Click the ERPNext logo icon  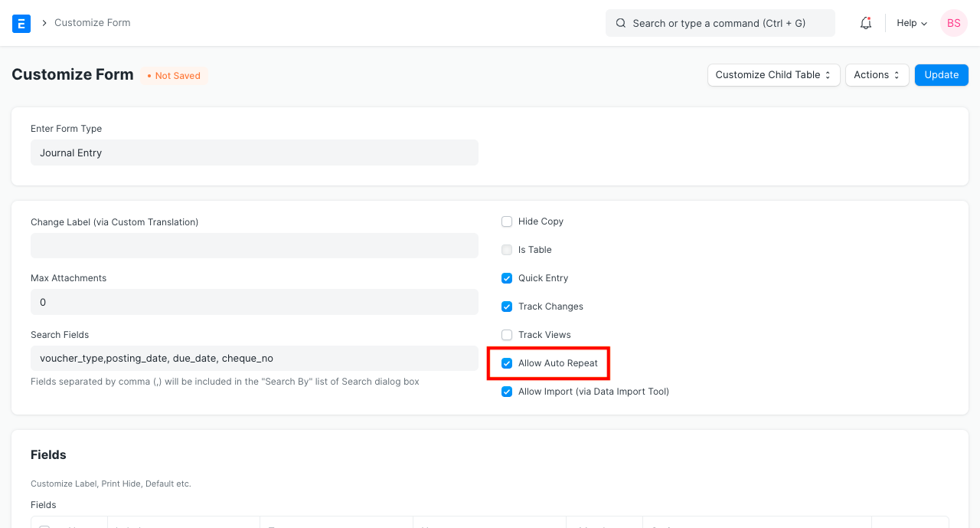(21, 23)
